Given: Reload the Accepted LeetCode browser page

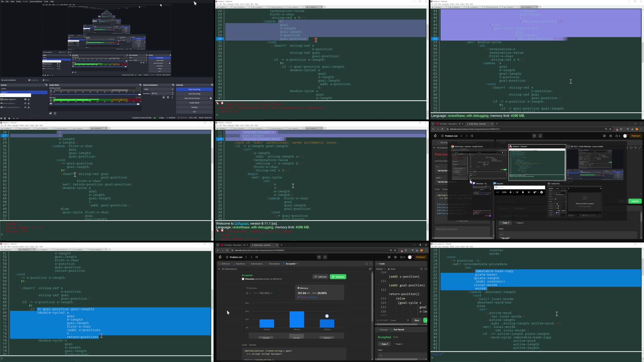Looking at the screenshot, I should 227,250.
